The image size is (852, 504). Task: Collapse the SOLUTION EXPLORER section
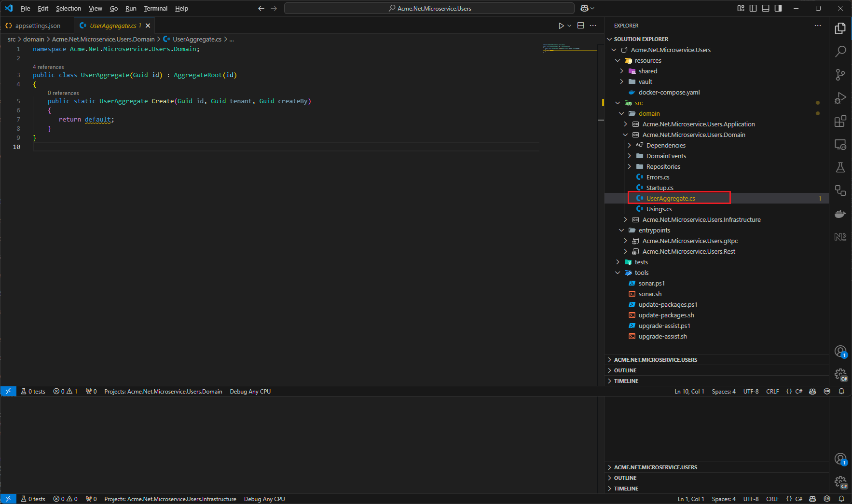(609, 39)
